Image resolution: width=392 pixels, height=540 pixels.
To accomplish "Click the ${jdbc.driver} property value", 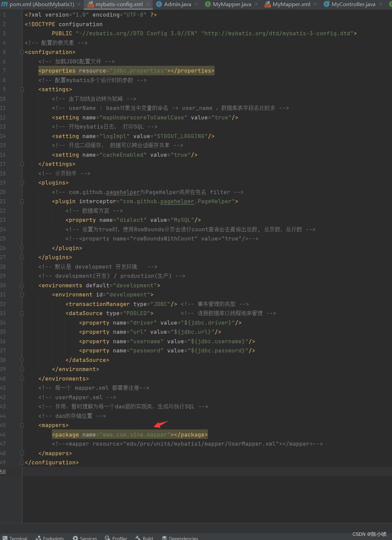I will [x=208, y=323].
